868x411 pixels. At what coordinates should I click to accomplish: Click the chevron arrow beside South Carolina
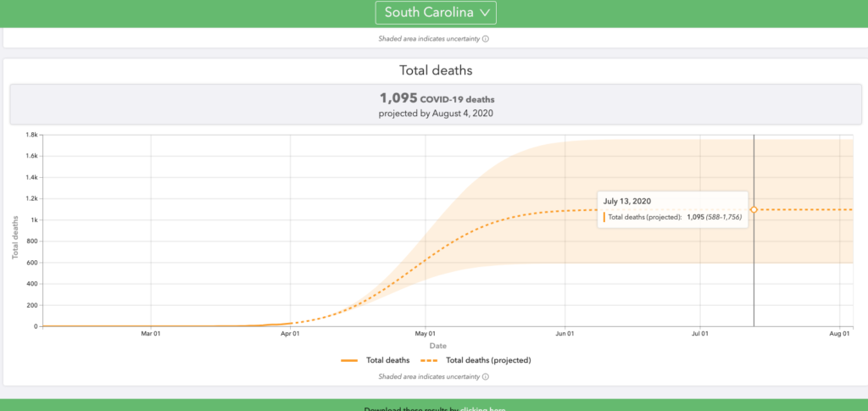[484, 13]
